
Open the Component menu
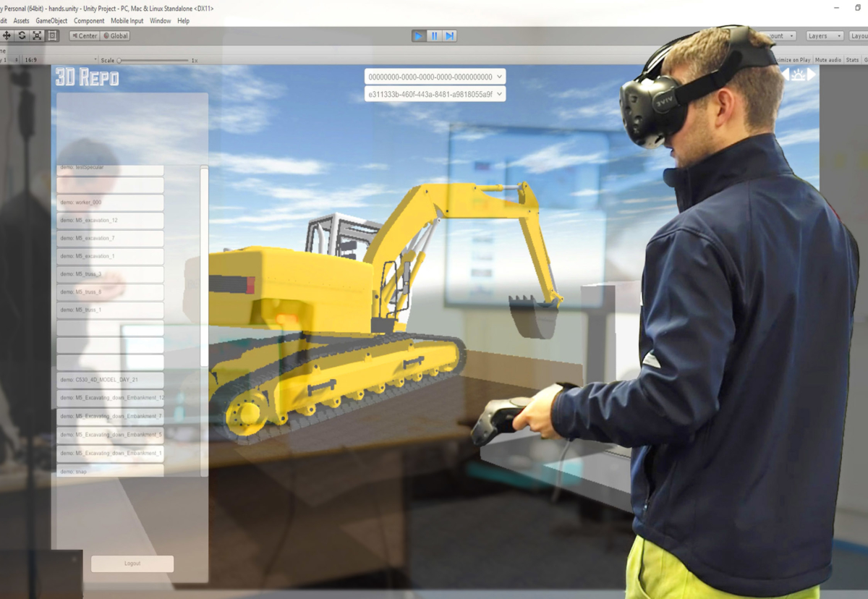[x=89, y=21]
